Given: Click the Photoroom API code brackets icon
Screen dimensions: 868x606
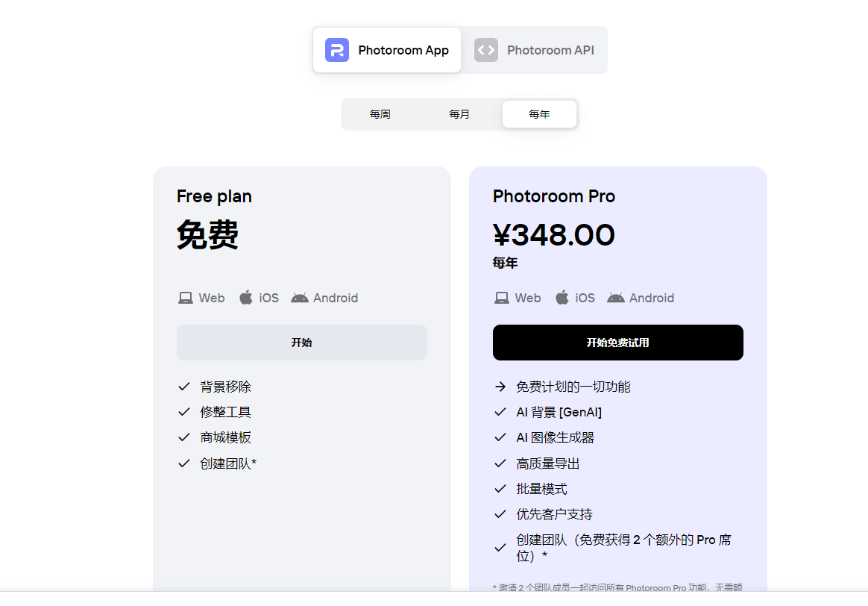Looking at the screenshot, I should (486, 50).
